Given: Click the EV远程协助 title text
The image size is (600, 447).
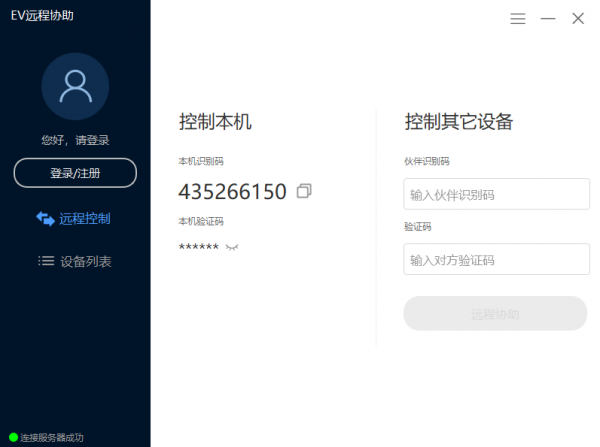Looking at the screenshot, I should [42, 15].
